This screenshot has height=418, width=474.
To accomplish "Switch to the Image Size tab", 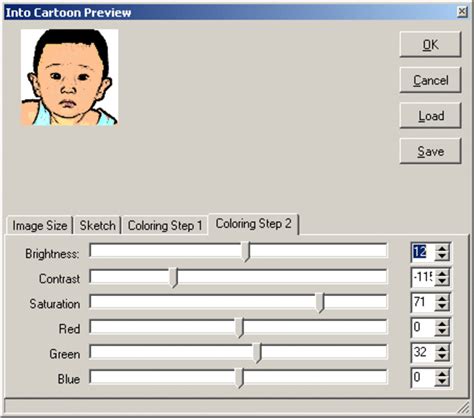I will point(40,225).
